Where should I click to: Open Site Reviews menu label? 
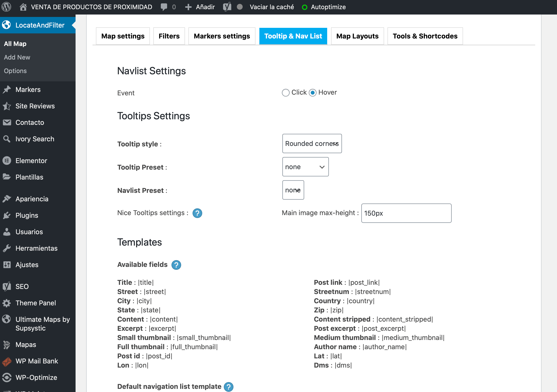[35, 106]
